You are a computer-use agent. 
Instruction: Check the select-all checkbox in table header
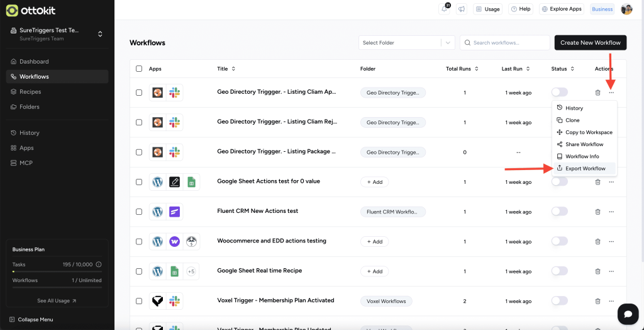[x=139, y=69]
